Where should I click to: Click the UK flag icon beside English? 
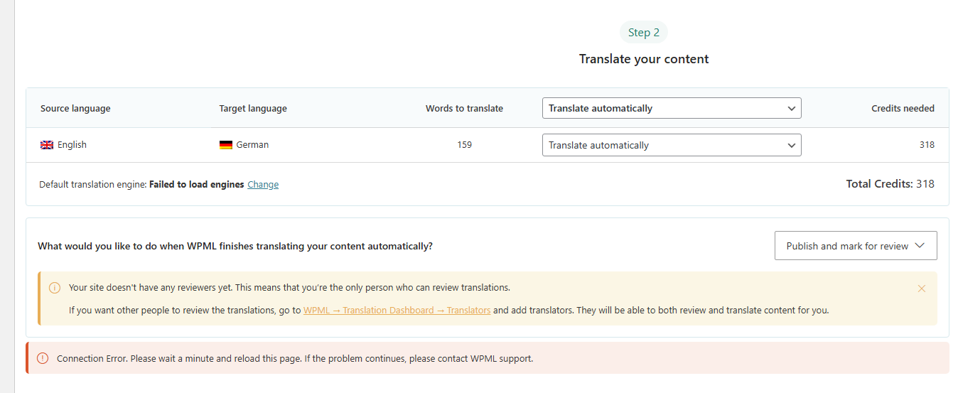[x=47, y=145]
